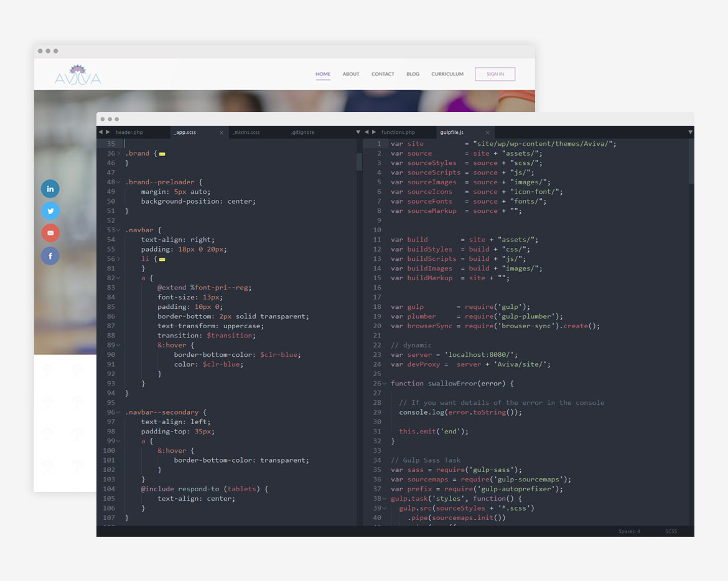
Task: Open the _mixins.scss tab
Action: point(246,133)
